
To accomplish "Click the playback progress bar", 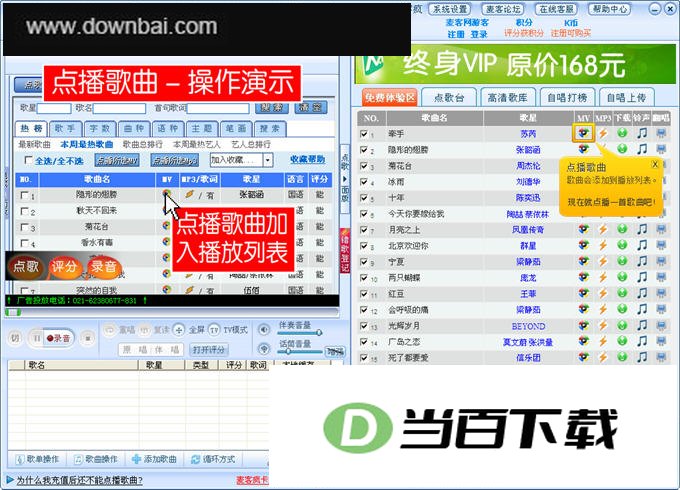I will tap(172, 312).
